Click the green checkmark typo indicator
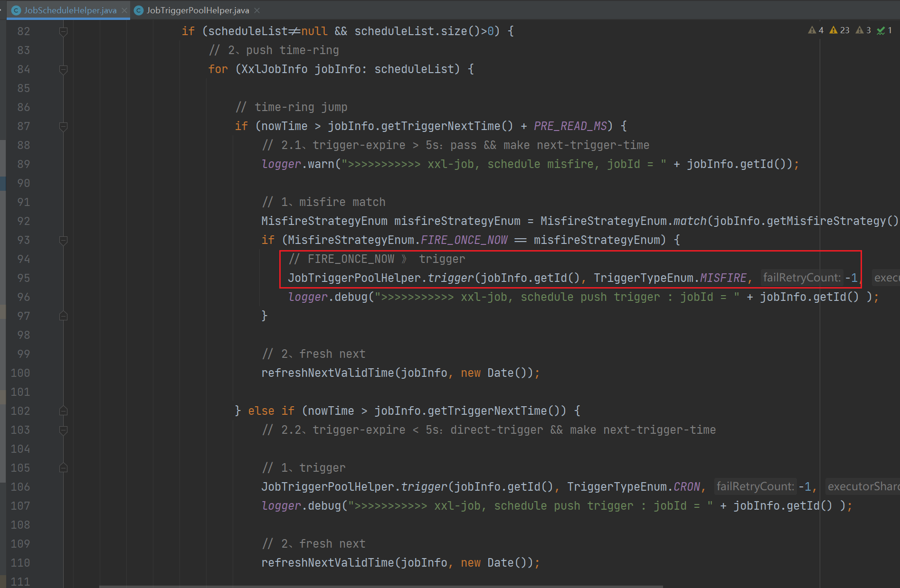The height and width of the screenshot is (588, 900). tap(881, 30)
